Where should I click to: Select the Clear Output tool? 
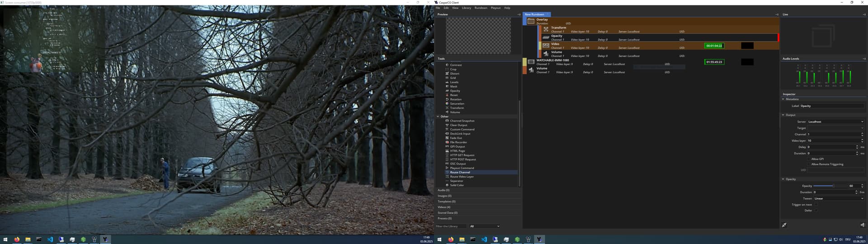click(x=458, y=125)
